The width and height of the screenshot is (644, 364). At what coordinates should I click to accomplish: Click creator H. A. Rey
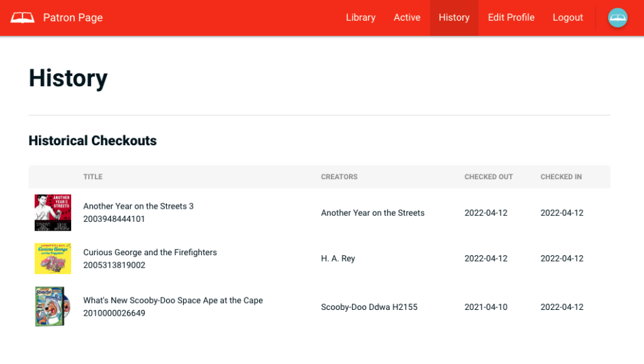tap(338, 258)
